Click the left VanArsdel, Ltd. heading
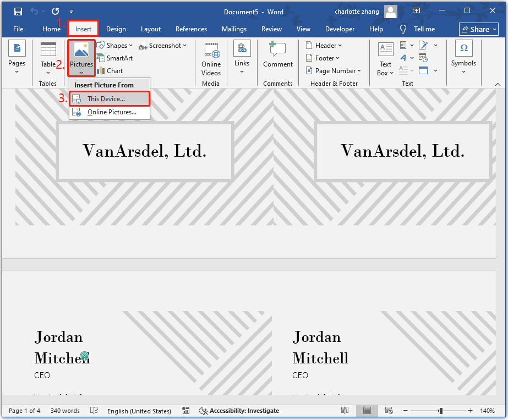This screenshot has height=420, width=508. 145,151
